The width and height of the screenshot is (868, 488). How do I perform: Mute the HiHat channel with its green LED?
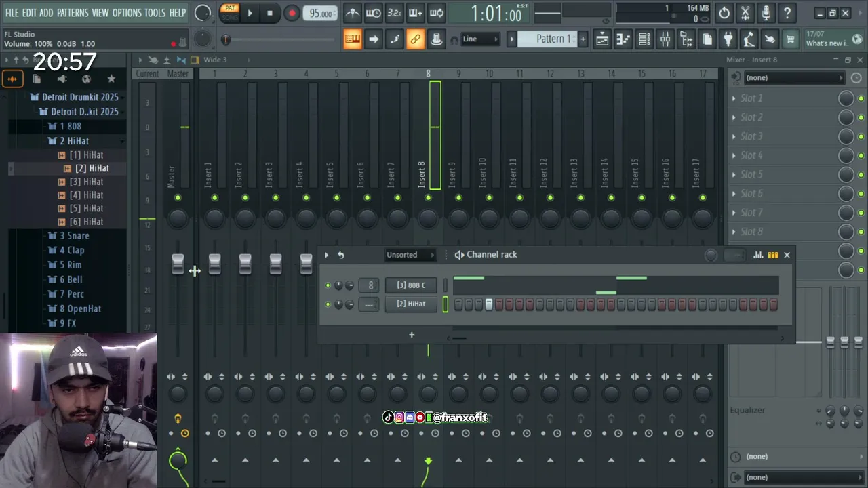pos(328,304)
